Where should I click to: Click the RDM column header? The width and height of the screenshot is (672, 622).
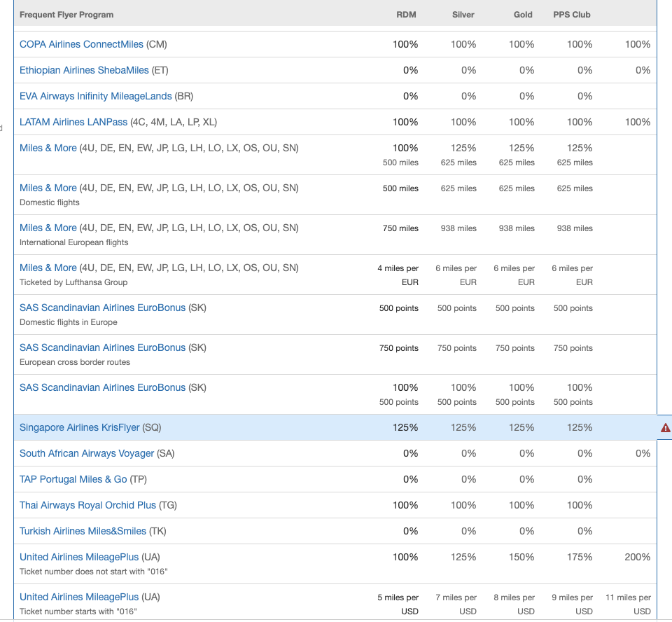pos(406,15)
